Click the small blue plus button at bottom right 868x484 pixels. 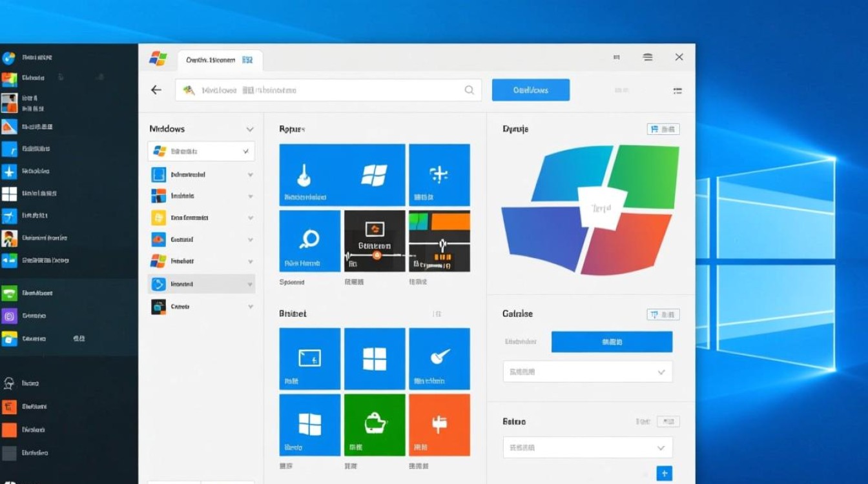click(665, 473)
